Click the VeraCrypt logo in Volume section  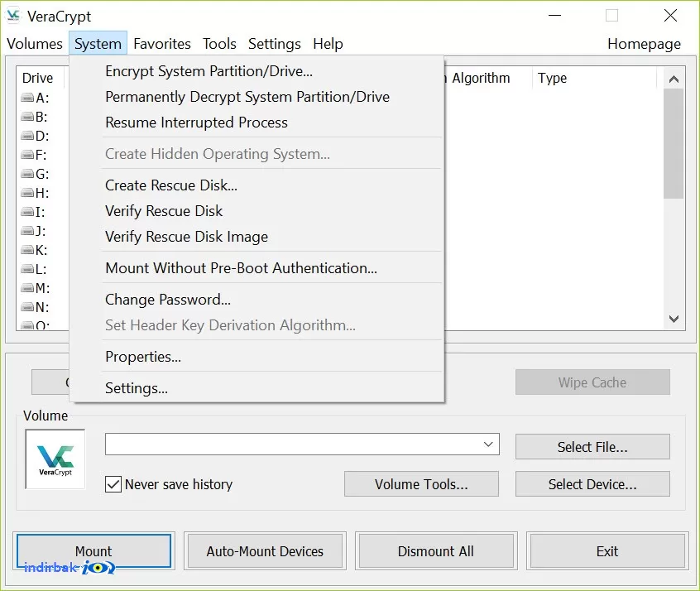(55, 459)
